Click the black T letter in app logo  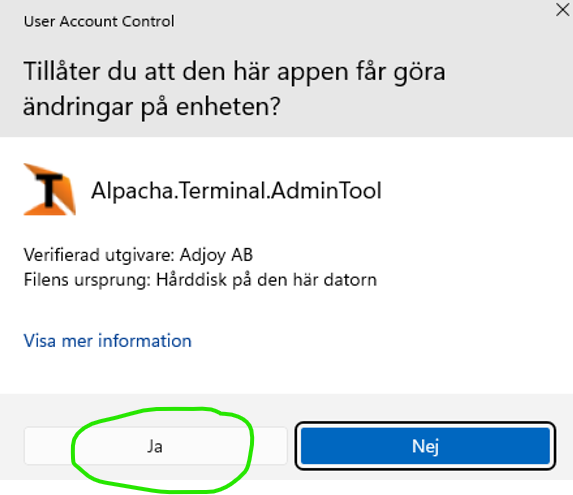(x=49, y=189)
